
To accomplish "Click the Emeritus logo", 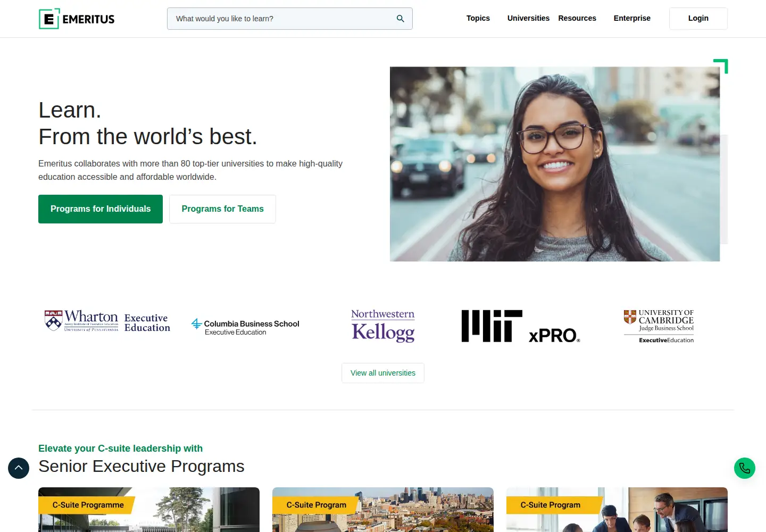I will [77, 19].
